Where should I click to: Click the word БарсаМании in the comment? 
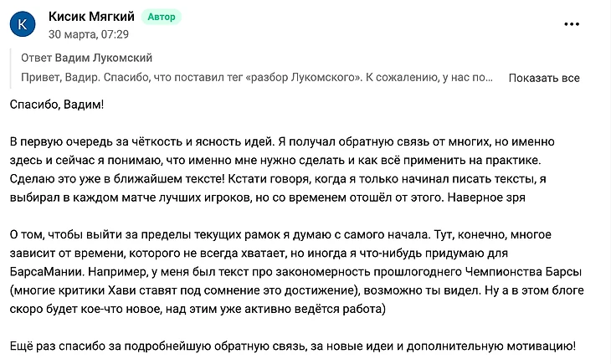[47, 272]
